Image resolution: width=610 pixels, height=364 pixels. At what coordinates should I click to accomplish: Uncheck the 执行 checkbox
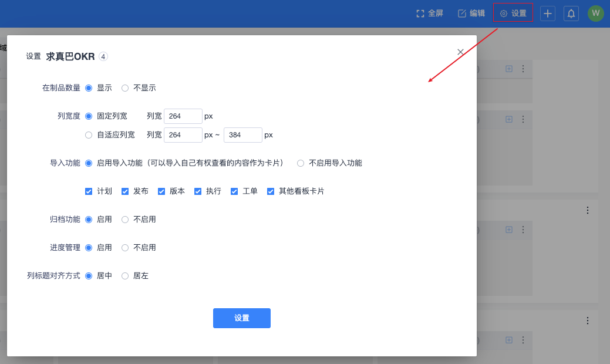click(198, 191)
